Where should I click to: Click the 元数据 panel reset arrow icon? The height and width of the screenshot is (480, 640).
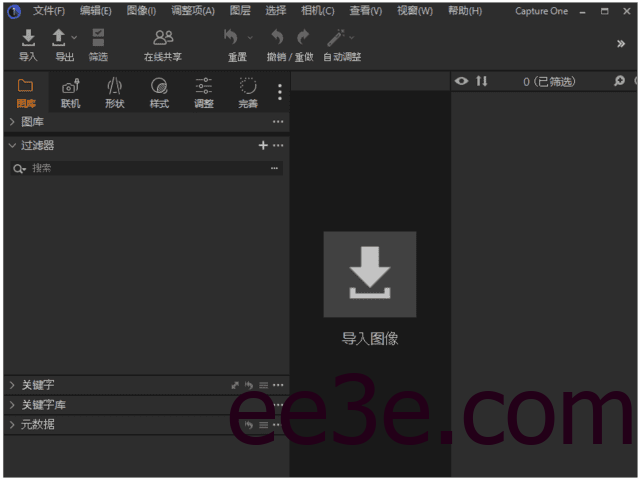point(249,425)
